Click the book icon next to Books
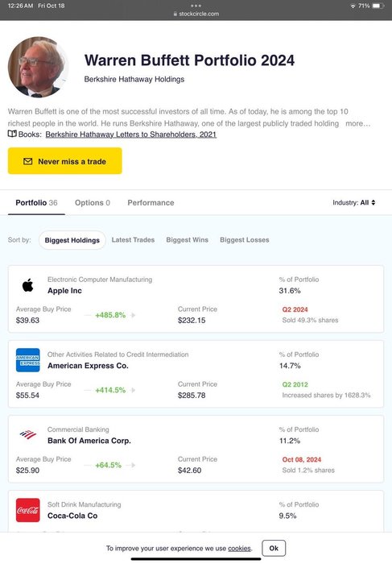392x564 pixels. click(x=12, y=134)
